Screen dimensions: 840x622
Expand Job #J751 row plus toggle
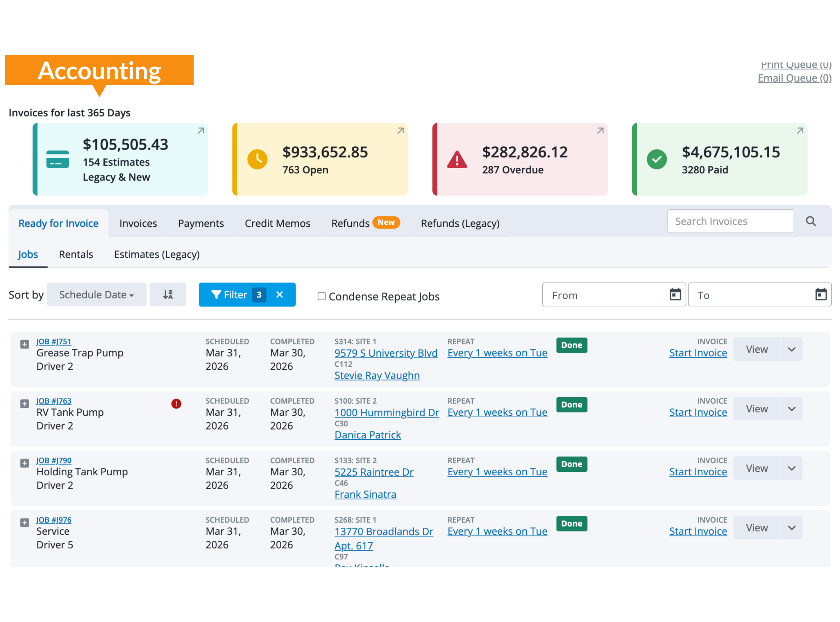click(25, 344)
